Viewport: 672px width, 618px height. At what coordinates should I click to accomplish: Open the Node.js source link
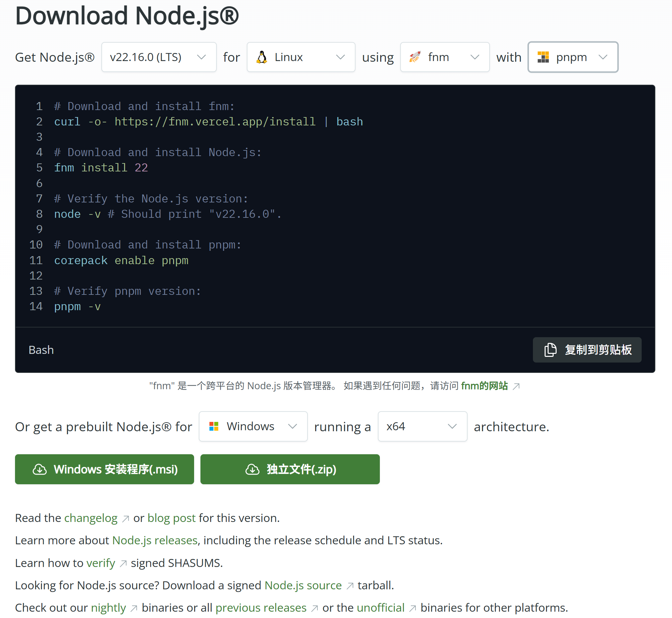pos(303,586)
